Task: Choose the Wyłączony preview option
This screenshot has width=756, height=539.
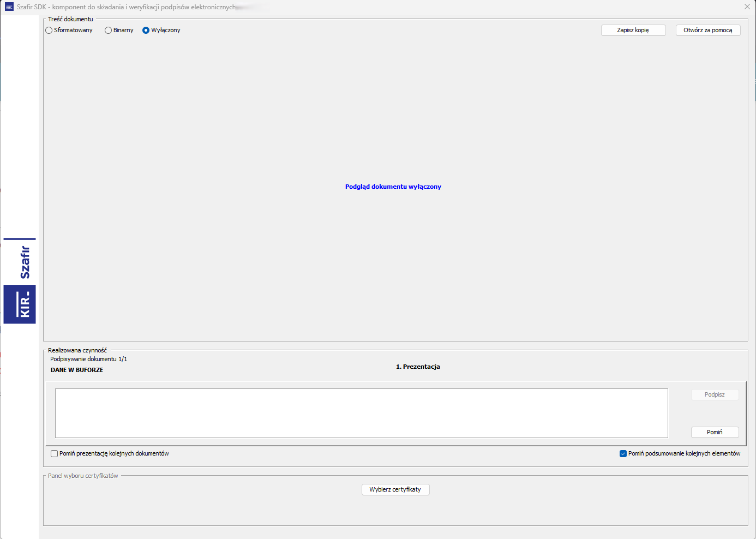Action: pyautogui.click(x=146, y=31)
